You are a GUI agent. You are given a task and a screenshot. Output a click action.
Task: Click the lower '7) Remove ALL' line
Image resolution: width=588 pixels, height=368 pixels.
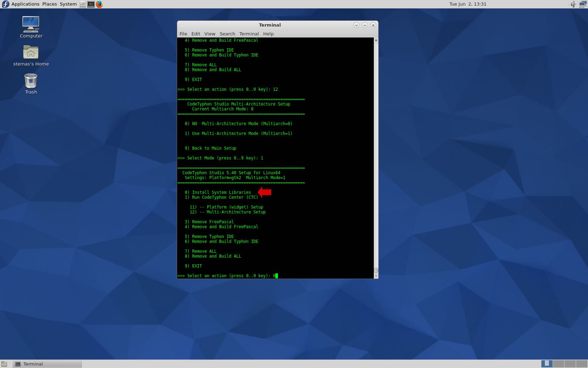pyautogui.click(x=201, y=251)
